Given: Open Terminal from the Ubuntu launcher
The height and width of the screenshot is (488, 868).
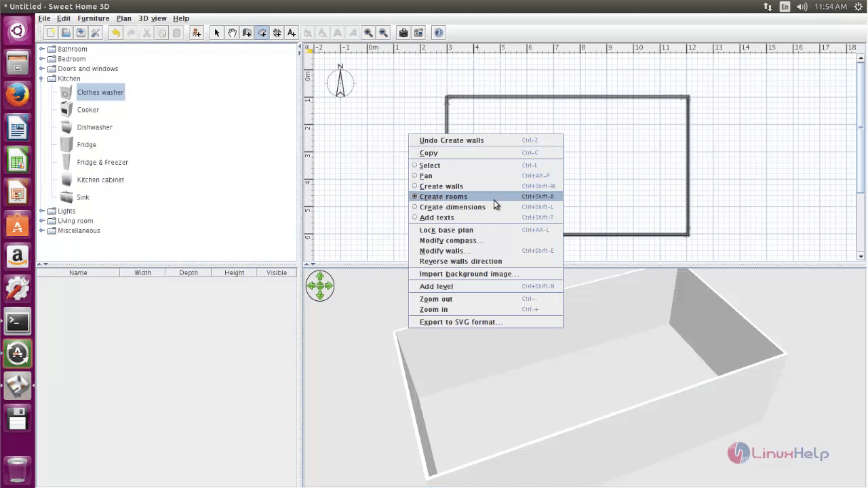Looking at the screenshot, I should click(x=18, y=321).
